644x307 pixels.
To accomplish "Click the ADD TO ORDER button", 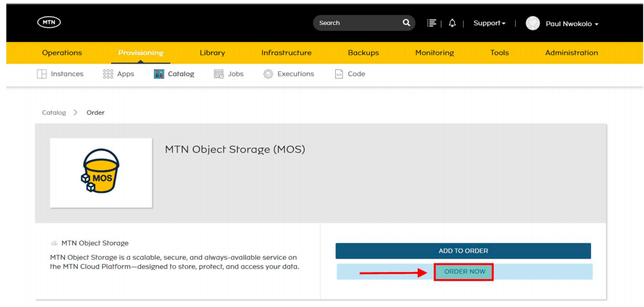I will click(463, 251).
